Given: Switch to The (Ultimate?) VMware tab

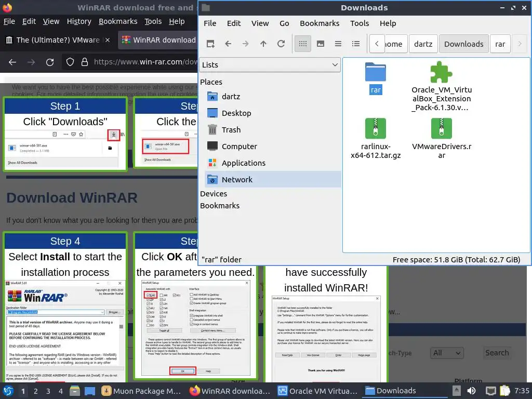Looking at the screenshot, I should pos(58,40).
